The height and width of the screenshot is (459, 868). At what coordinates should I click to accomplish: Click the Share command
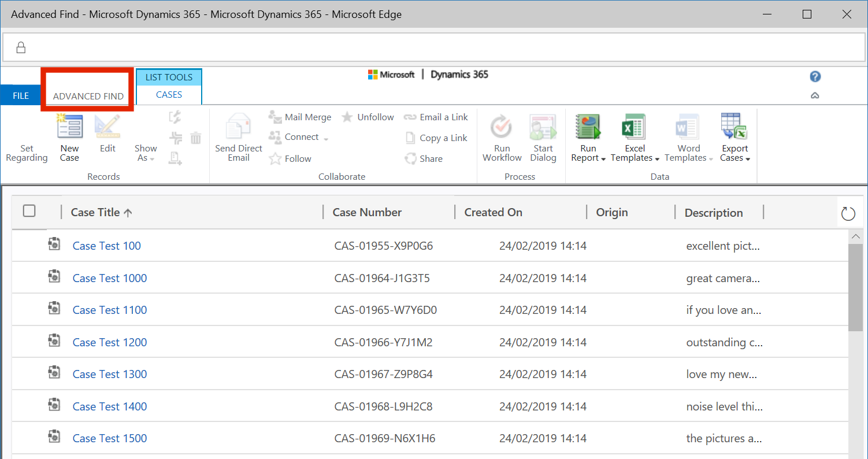tap(424, 158)
